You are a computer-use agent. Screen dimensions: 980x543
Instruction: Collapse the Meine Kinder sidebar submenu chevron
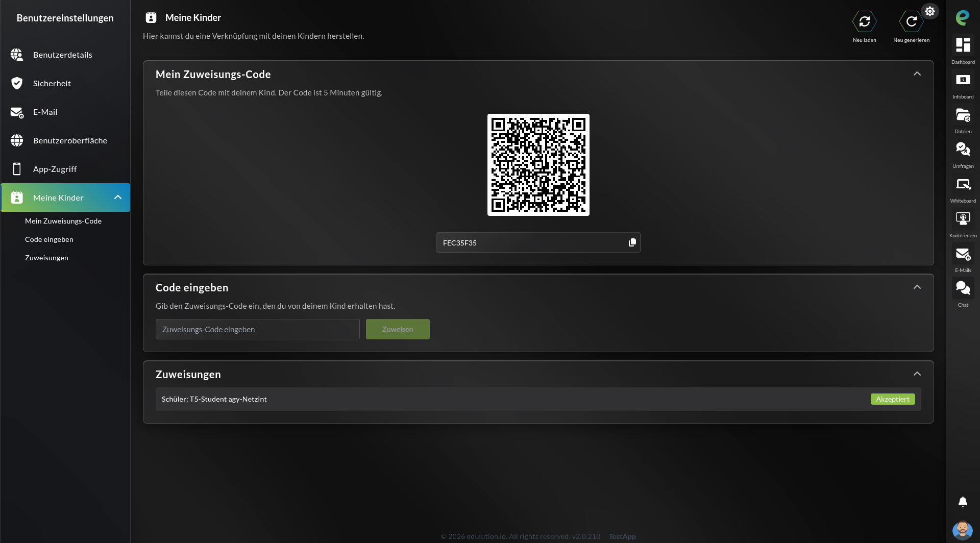pos(118,198)
